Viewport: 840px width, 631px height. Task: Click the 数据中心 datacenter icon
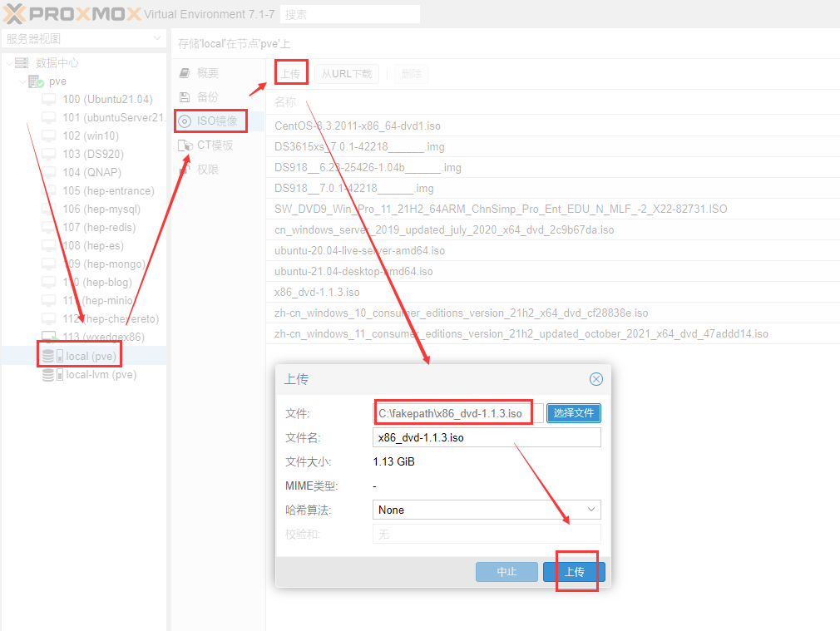pos(22,63)
